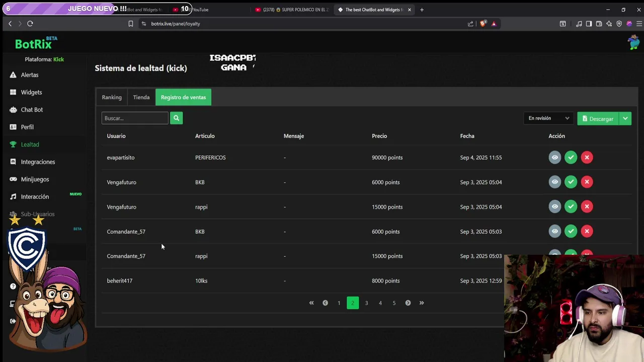View evapartisito PERIFERICOS sale details eye icon
Viewport: 644px width, 362px height.
click(x=554, y=157)
